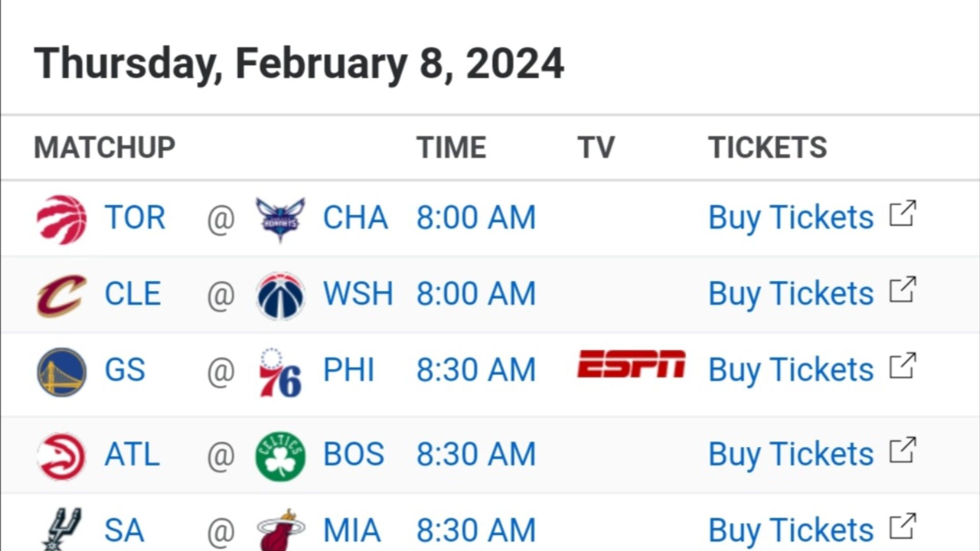The height and width of the screenshot is (551, 980).
Task: Buy Tickets for CLE at WSH
Action: (791, 294)
